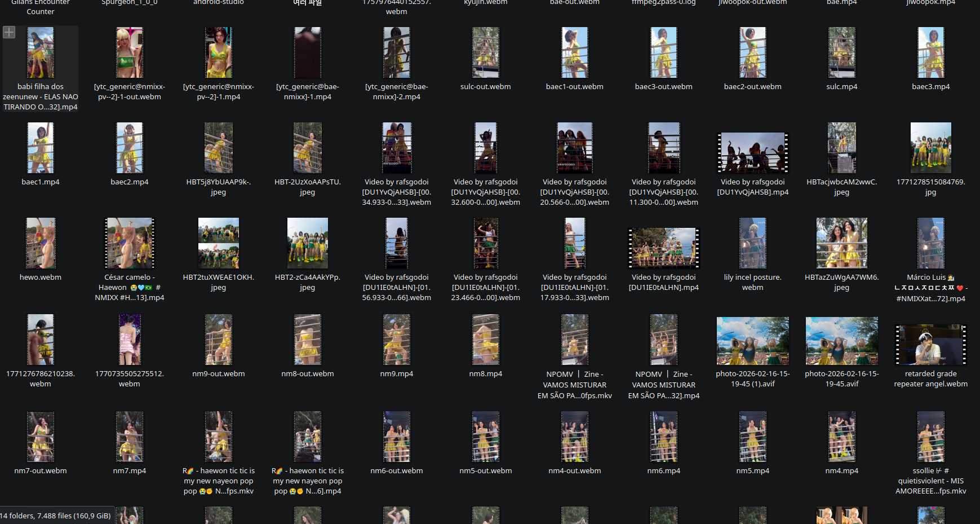Click the baec3.mp4 file name
Image resolution: width=980 pixels, height=524 pixels.
pos(931,87)
